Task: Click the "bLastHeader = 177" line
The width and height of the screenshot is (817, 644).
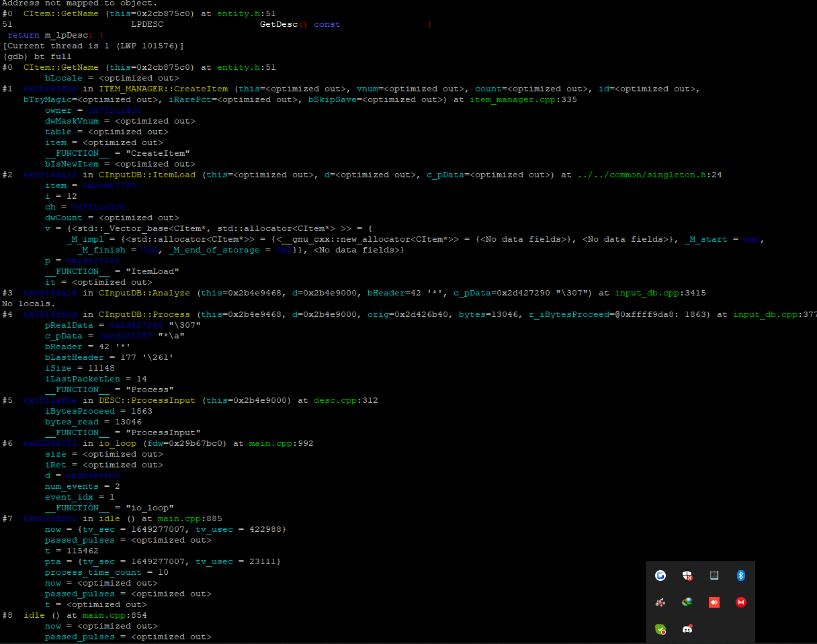Action: click(110, 357)
